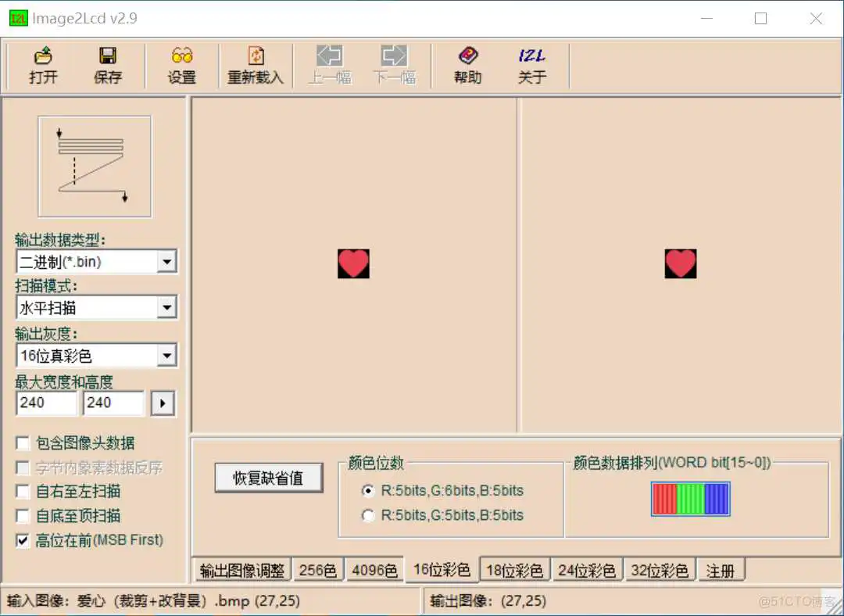This screenshot has width=844, height=616.
Task: Switch to the 24位彩色 tab
Action: coord(587,569)
